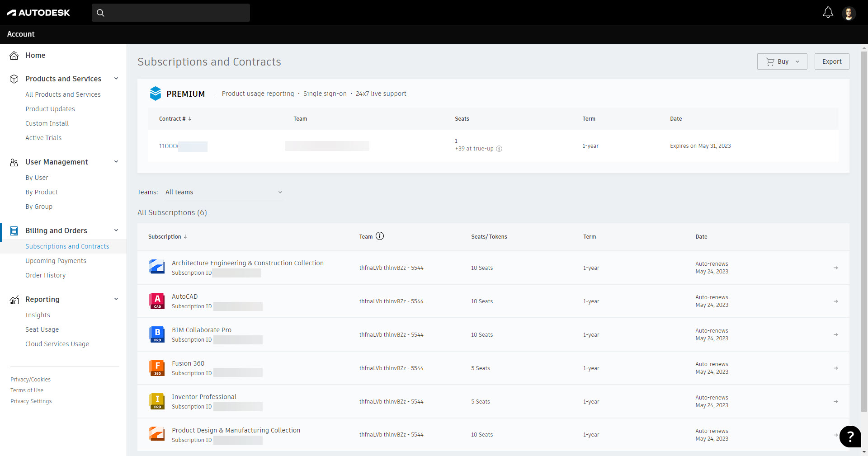Click 'Expires on May 31, 2023' text

700,146
